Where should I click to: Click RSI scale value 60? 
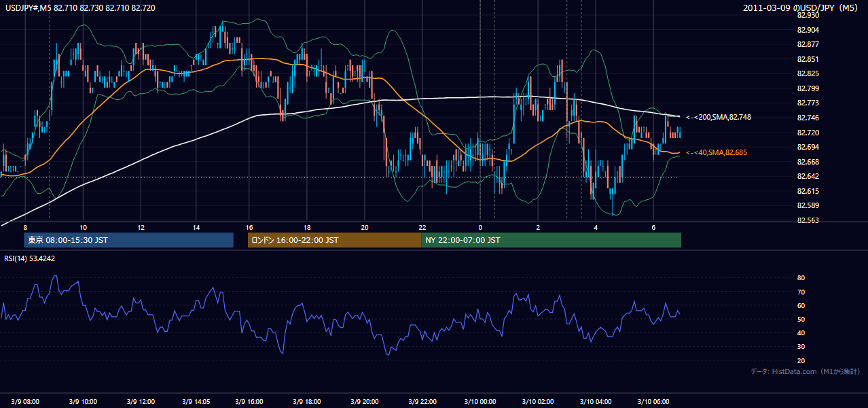801,305
